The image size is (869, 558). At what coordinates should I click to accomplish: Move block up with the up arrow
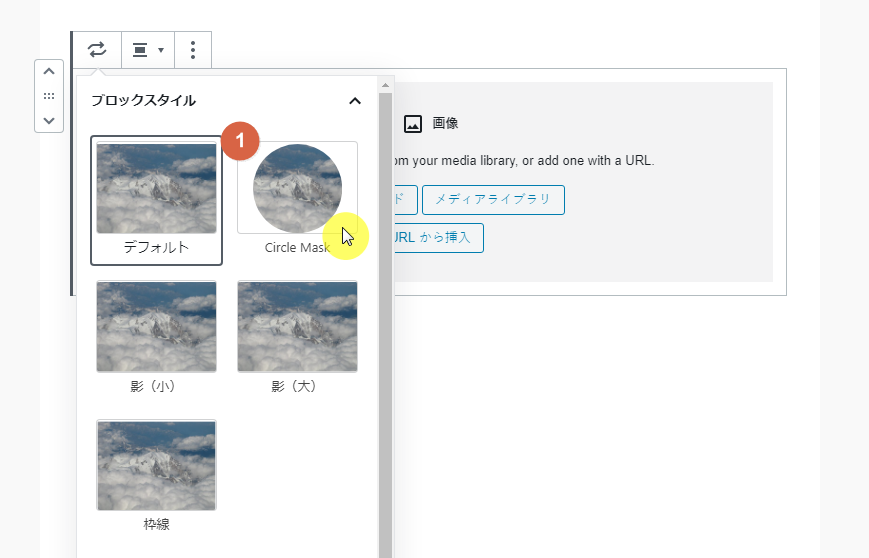pos(49,71)
